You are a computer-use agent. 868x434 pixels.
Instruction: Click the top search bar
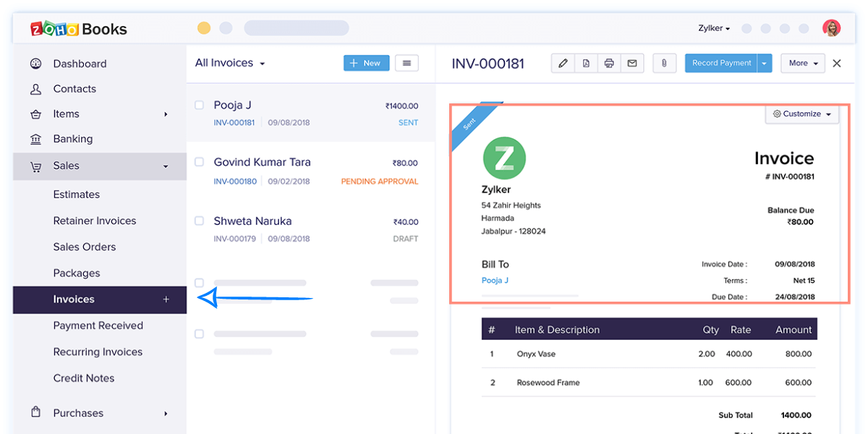click(297, 28)
